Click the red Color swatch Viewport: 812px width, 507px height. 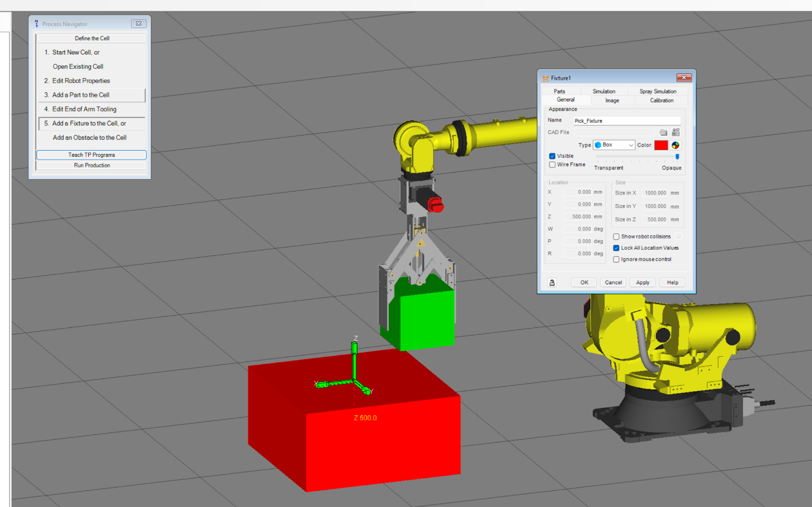click(661, 145)
